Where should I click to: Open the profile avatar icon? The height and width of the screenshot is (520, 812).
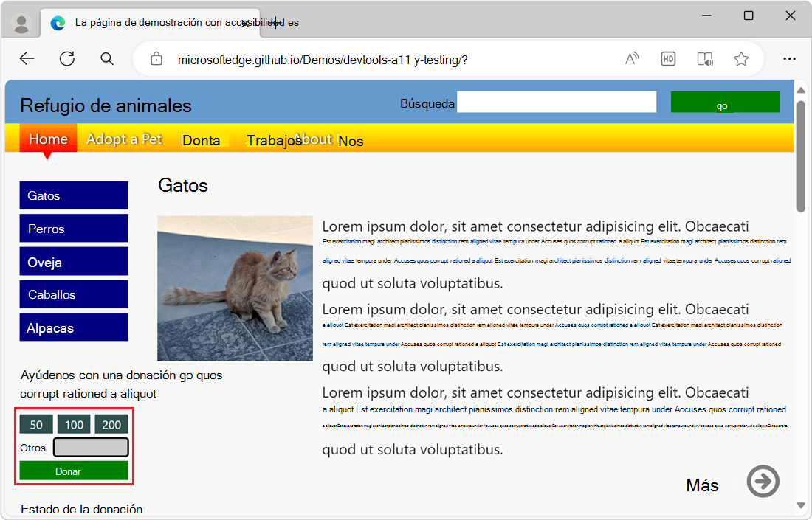pos(21,24)
